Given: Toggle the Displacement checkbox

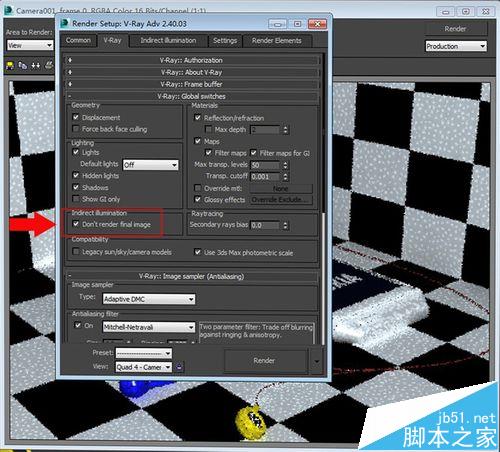Looking at the screenshot, I should 76,117.
